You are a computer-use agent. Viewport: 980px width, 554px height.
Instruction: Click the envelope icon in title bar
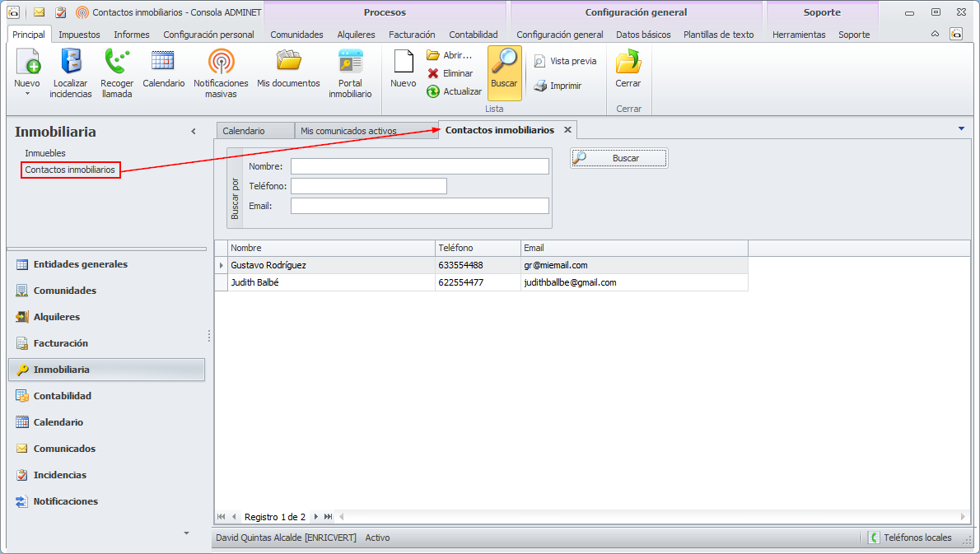pyautogui.click(x=39, y=12)
